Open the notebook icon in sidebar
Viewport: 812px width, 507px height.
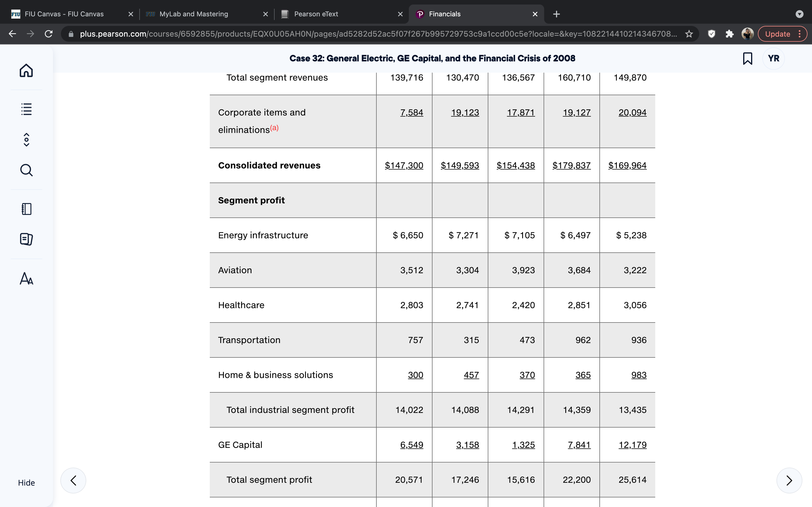click(x=26, y=209)
